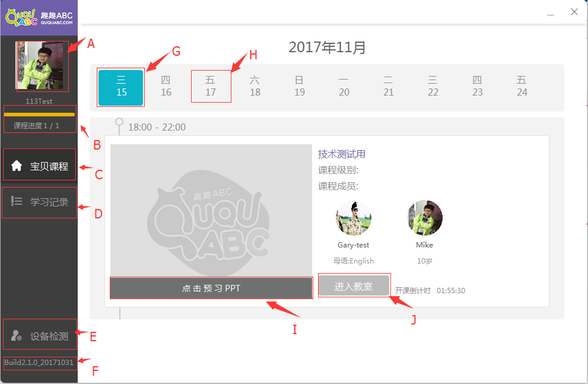Select Friday 17 in the date strip
Image resolution: width=588 pixels, height=384 pixels.
tap(211, 86)
